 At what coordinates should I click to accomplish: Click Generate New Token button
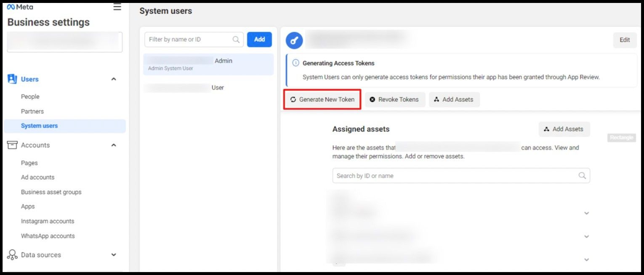tap(322, 100)
